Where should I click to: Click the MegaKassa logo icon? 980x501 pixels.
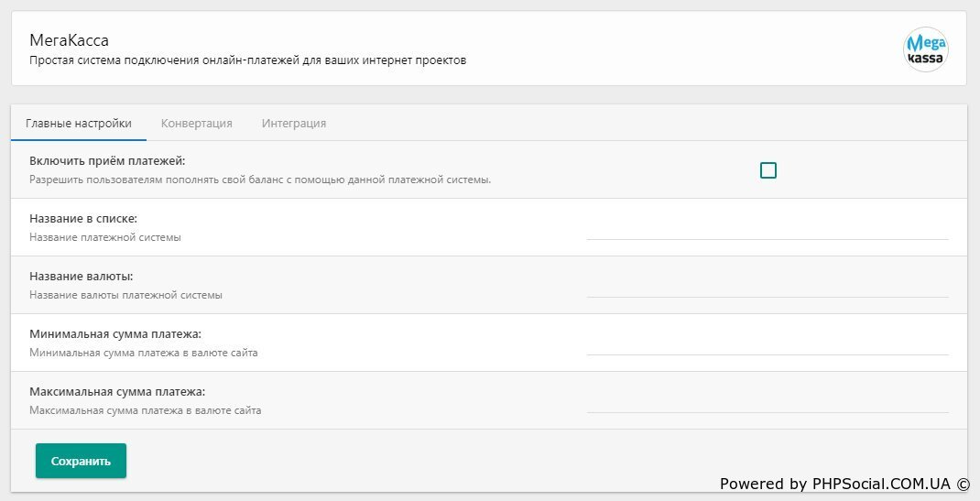coord(925,49)
